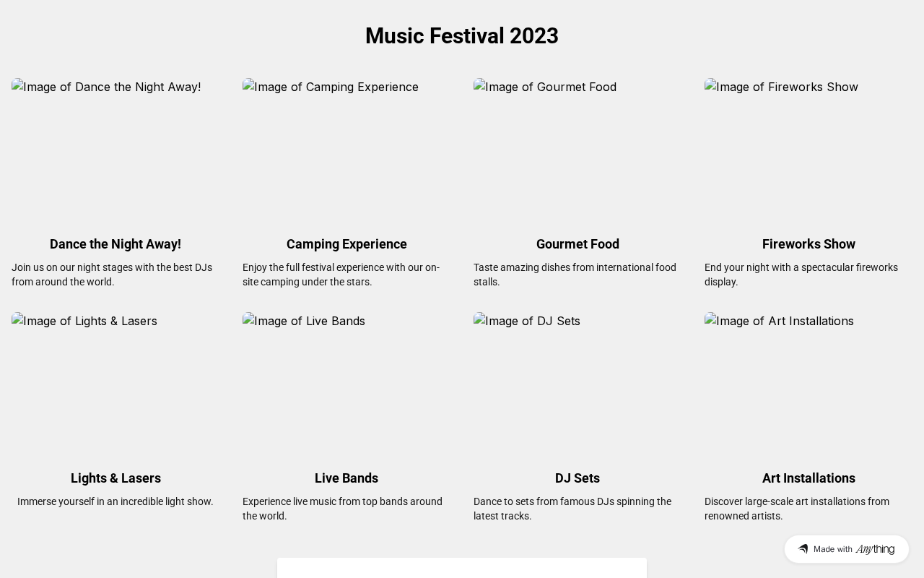Click the Dance the Night Away! image

(115, 150)
